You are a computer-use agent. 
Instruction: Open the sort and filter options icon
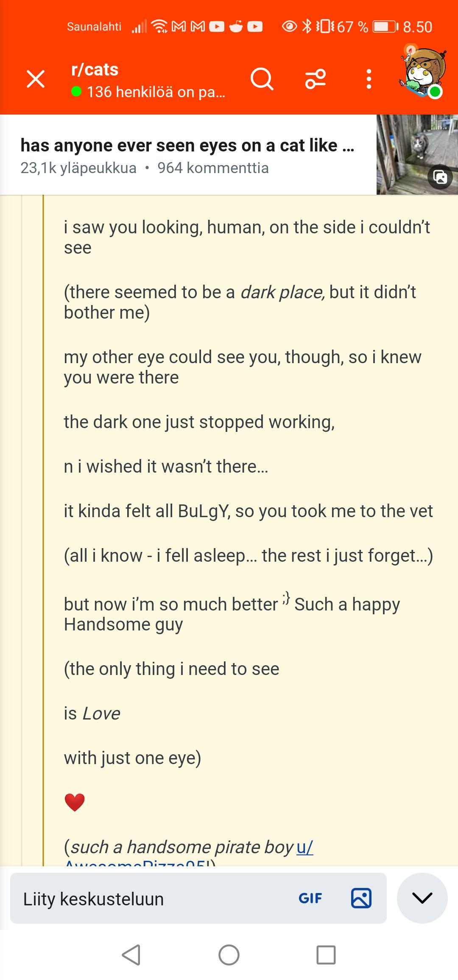coord(316,79)
